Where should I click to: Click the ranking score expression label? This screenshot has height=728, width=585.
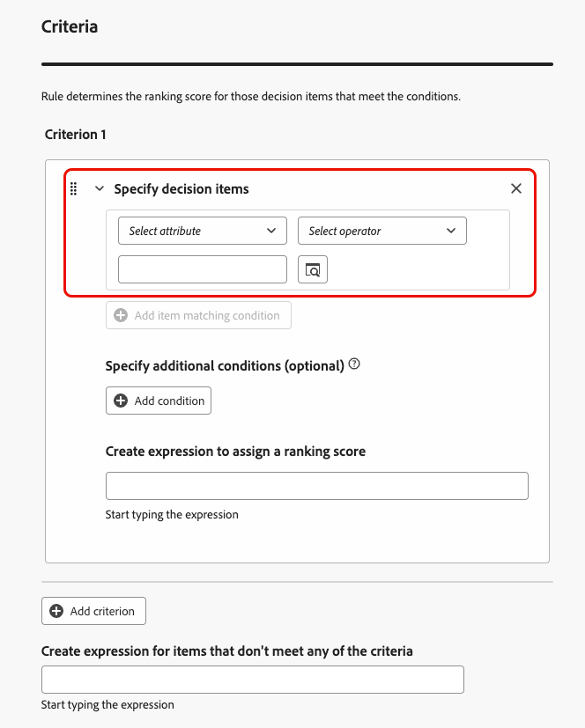[x=235, y=451]
